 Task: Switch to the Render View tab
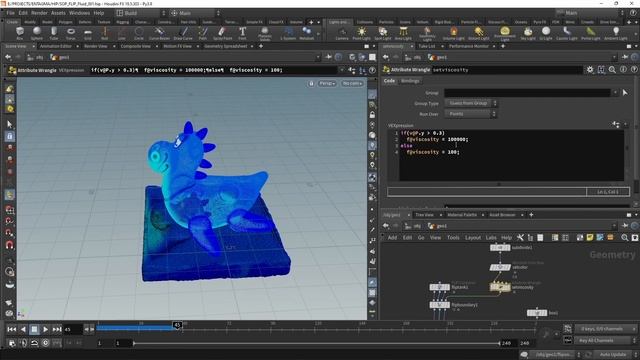[x=96, y=46]
